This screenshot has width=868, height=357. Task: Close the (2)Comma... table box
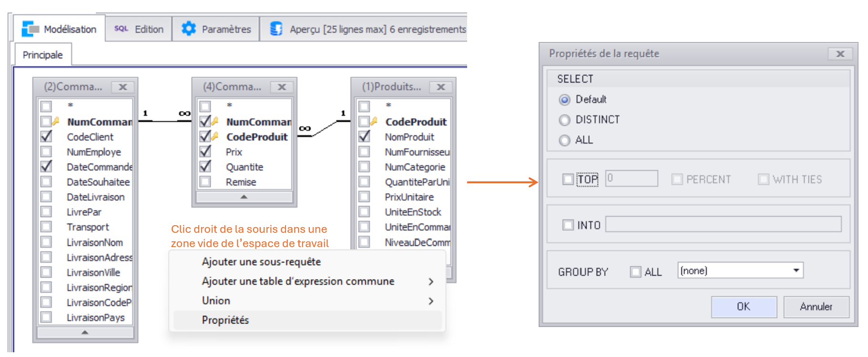[123, 87]
